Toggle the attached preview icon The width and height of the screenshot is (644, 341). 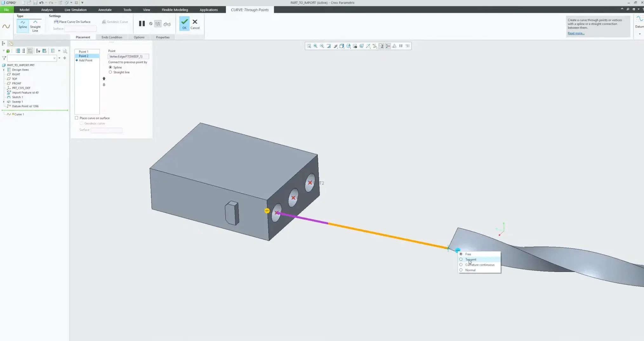click(158, 24)
